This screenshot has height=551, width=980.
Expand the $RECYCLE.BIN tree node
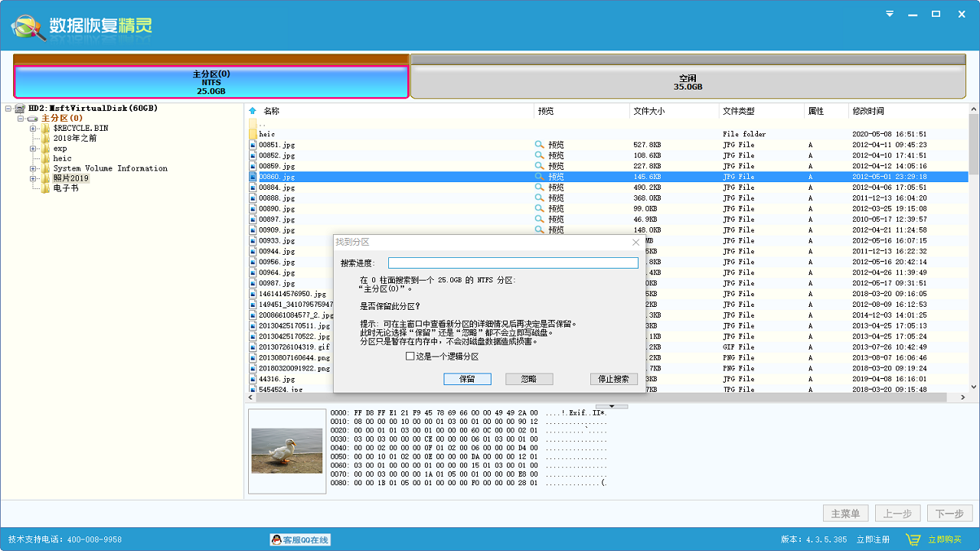pos(33,129)
